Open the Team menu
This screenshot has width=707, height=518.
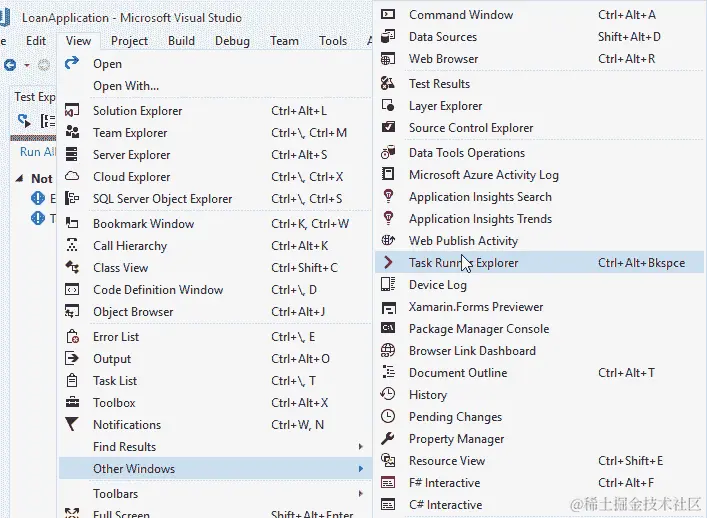pos(284,41)
